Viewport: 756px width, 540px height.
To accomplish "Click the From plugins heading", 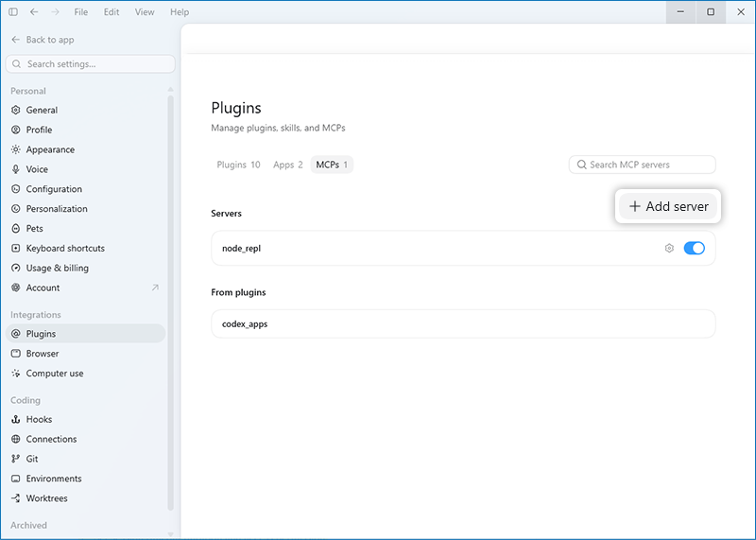I will 239,292.
